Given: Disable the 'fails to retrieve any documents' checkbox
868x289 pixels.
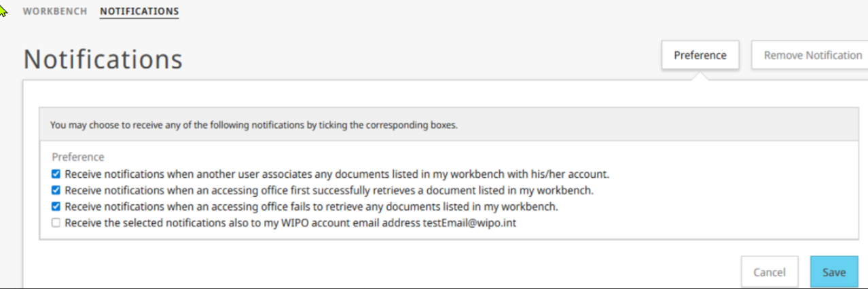Looking at the screenshot, I should coord(56,206).
